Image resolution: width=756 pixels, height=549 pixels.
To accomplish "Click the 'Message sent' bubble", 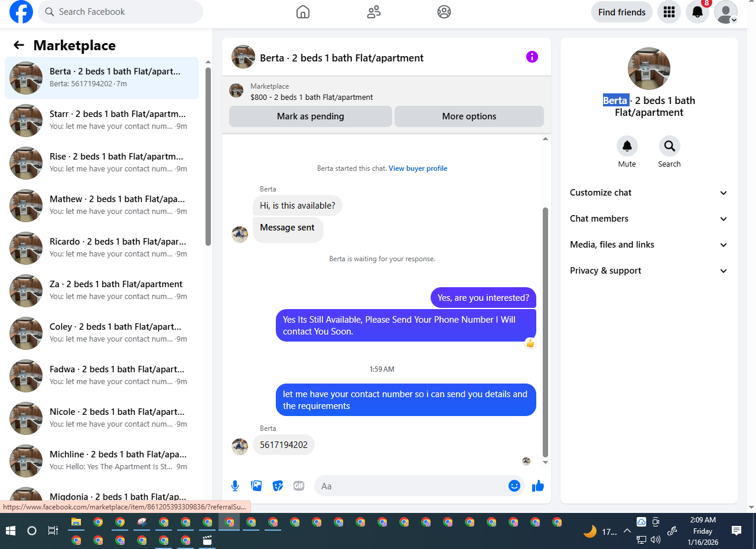I will [x=288, y=229].
